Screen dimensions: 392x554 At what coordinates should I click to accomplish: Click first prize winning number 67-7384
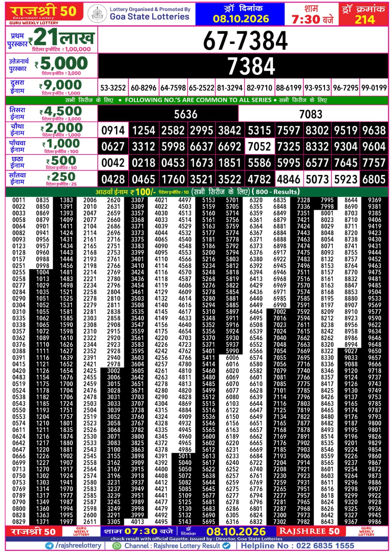[x=245, y=41]
